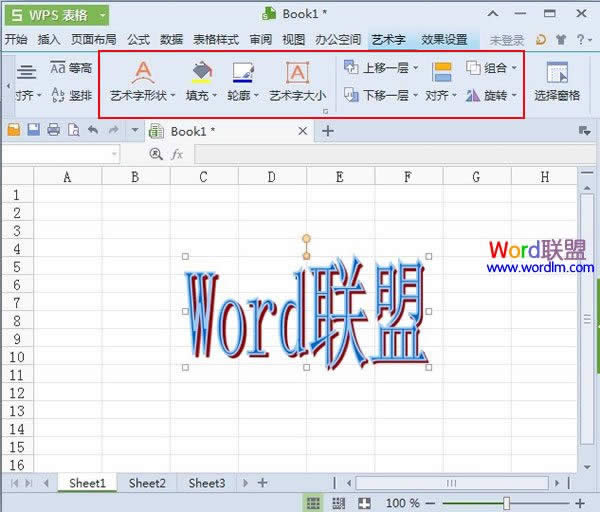Close the Book1 document tab
Image resolution: width=600 pixels, height=512 pixels.
click(x=303, y=131)
